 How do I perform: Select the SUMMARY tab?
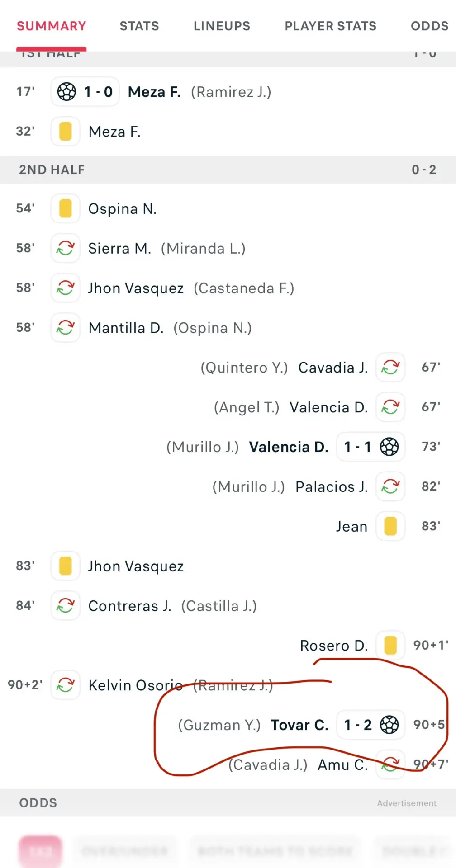[x=52, y=26]
